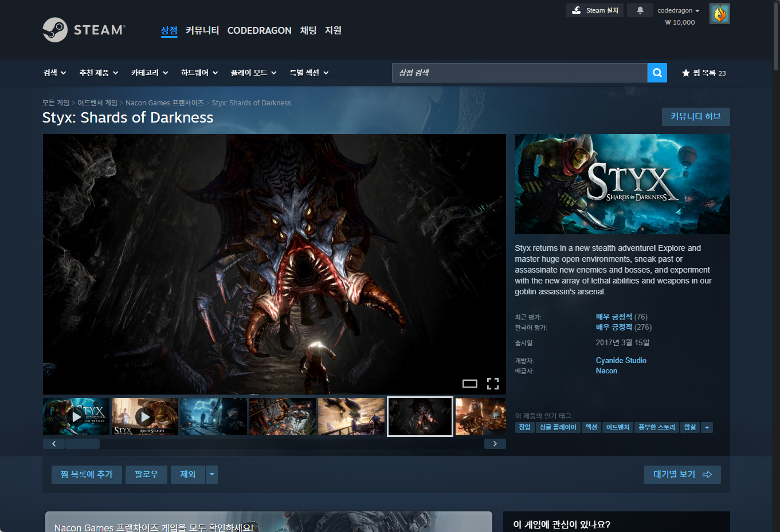Open the Cyanide Studio developer link
Screen dimensions: 780x532
click(x=621, y=360)
